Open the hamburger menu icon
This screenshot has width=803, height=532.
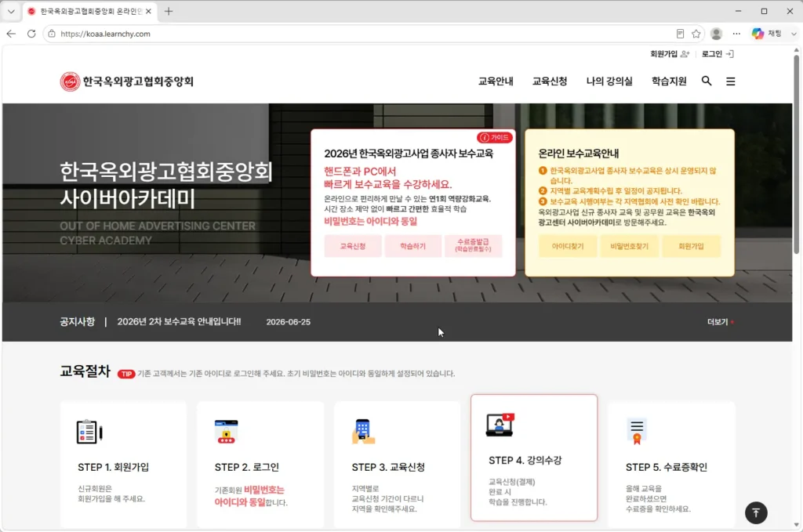click(x=731, y=81)
